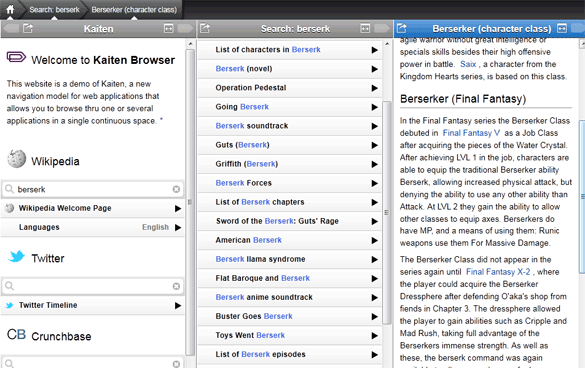Click the forward arrow in Kaiten panel header
This screenshot has height=368, width=585.
click(x=185, y=28)
